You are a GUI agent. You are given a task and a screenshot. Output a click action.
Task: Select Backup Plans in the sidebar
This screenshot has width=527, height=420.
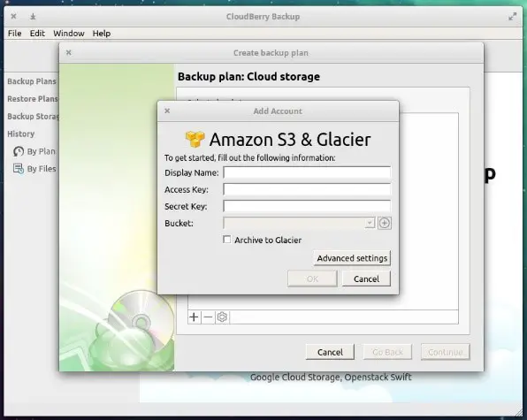[x=32, y=81]
